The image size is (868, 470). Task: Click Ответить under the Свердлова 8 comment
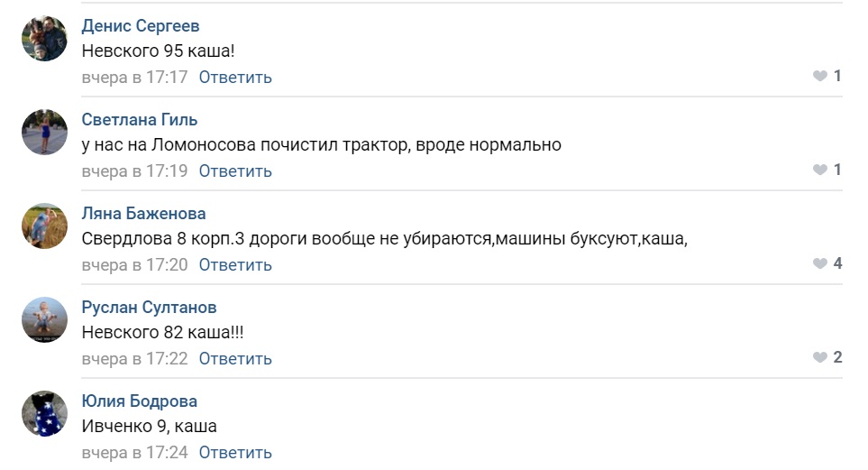(x=235, y=265)
